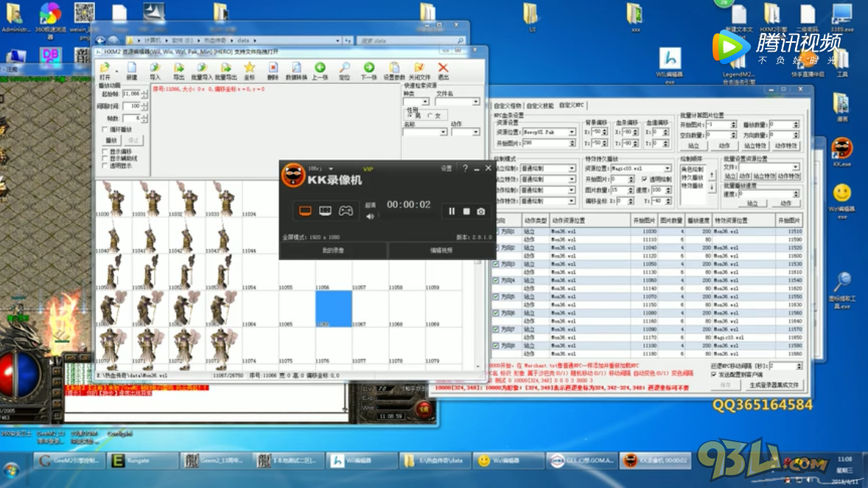Click the KK recorder speaker volume icon
Viewport: 868px width, 488px height.
click(x=370, y=217)
